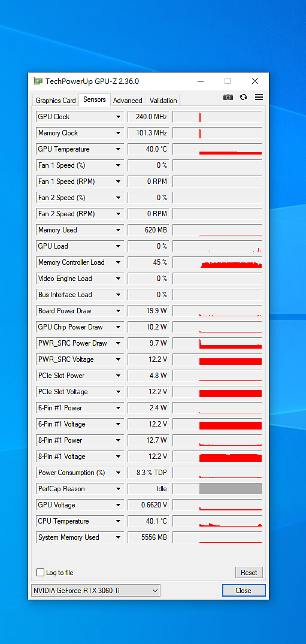Open the Fan 1 Speed (%) dropdown

tap(119, 165)
